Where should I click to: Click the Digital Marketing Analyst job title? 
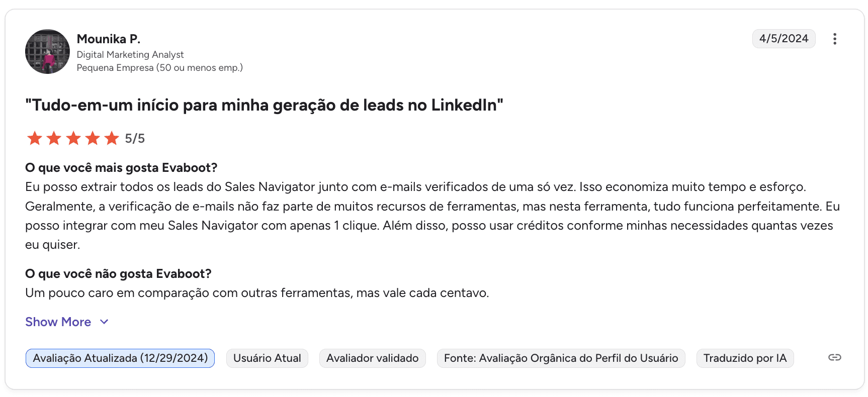[130, 55]
